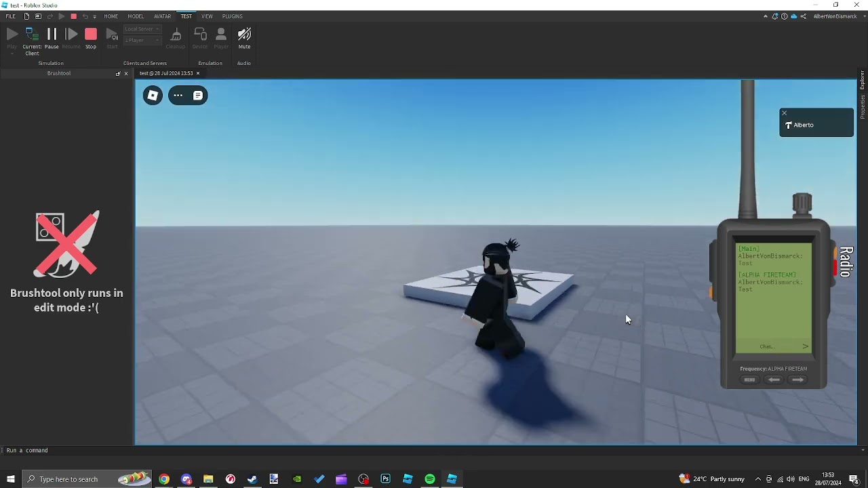Open the NVIDIA app from the taskbar
This screenshot has width=868, height=488.
297,479
